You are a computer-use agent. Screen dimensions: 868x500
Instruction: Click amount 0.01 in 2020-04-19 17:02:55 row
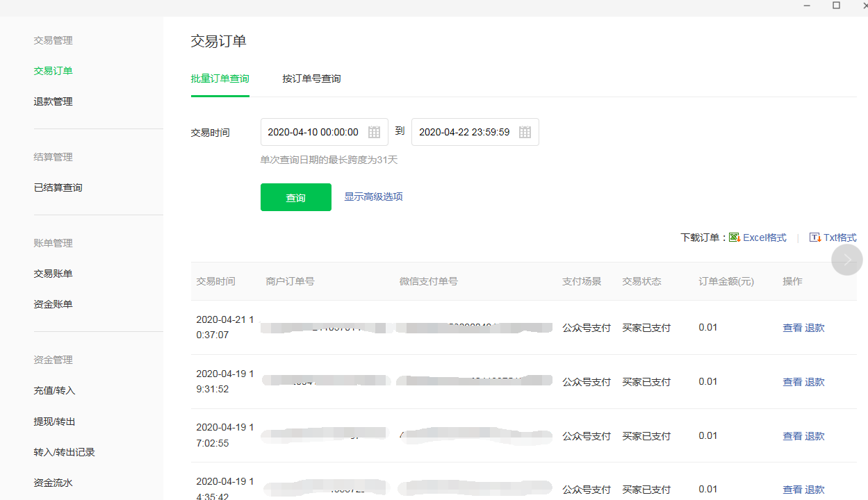pyautogui.click(x=708, y=435)
